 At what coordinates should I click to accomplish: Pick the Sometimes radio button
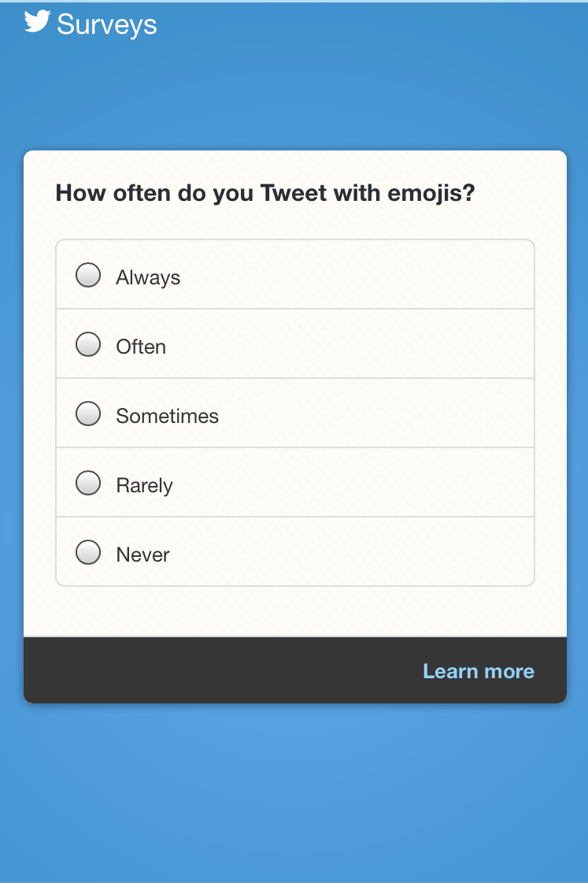click(x=88, y=414)
